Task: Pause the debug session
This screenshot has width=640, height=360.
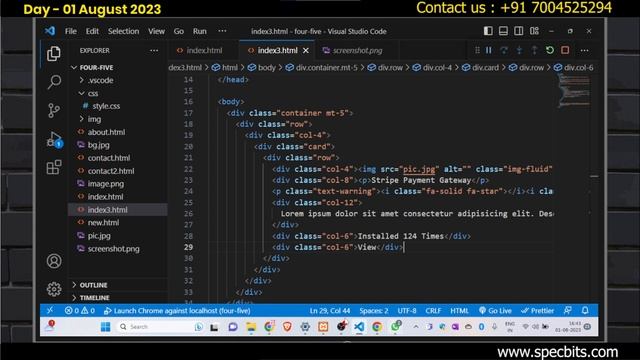Action: (489, 50)
